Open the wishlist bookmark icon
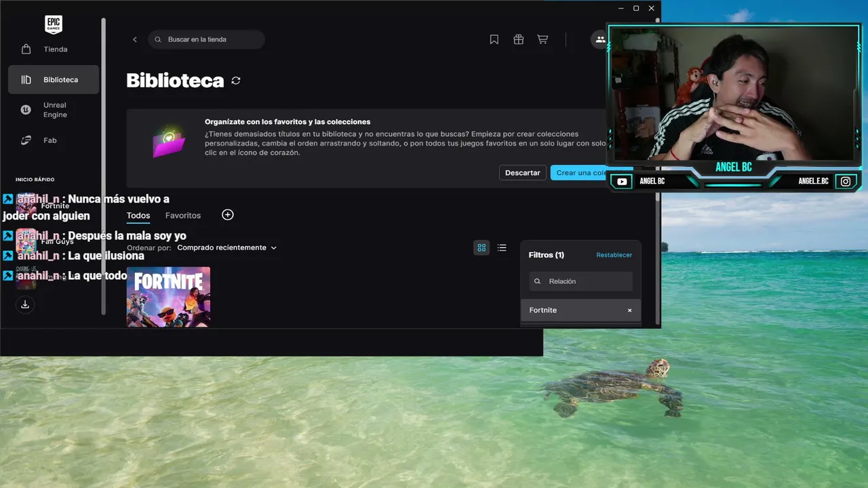Screen dimensions: 868x488 [x=494, y=39]
